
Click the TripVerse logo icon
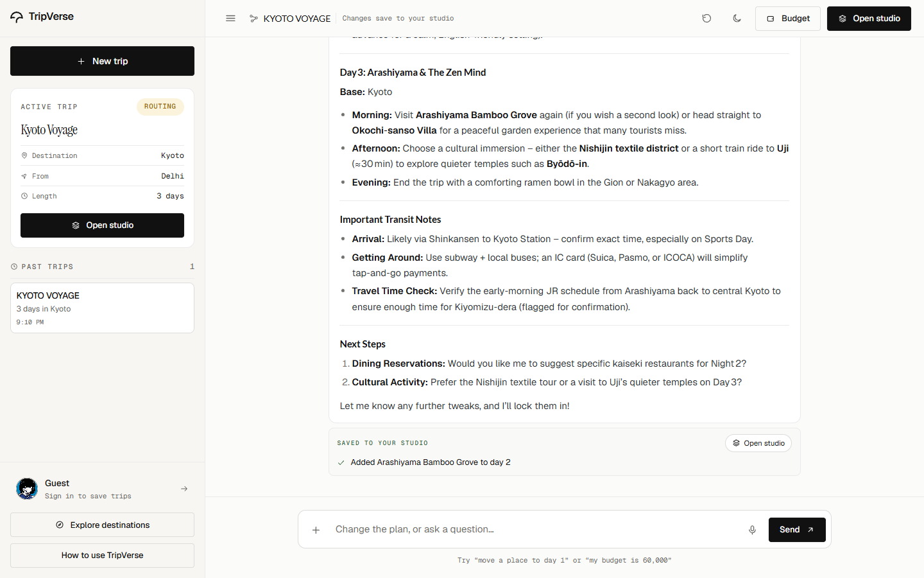[x=17, y=17]
